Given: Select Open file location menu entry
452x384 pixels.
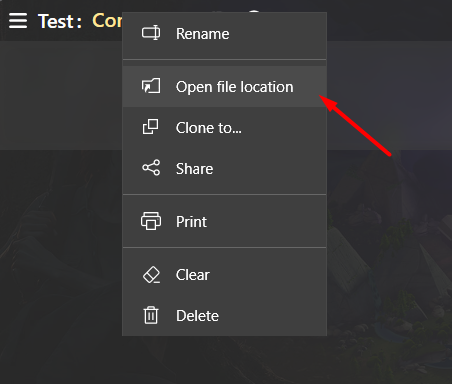Looking at the screenshot, I should pyautogui.click(x=224, y=87).
